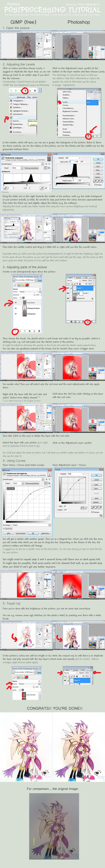Hide the Background layer in Photoshop Layers panel
Viewport: 105px width, 868px height.
click(68, 299)
